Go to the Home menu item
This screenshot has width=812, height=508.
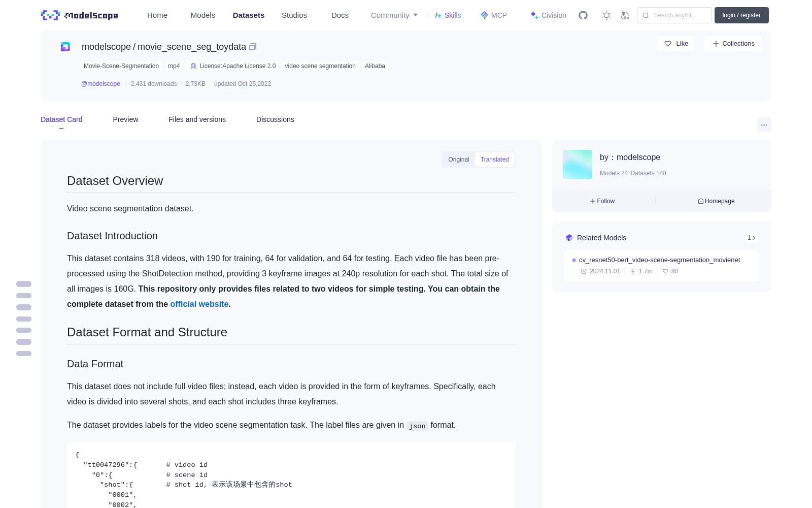[x=157, y=15]
